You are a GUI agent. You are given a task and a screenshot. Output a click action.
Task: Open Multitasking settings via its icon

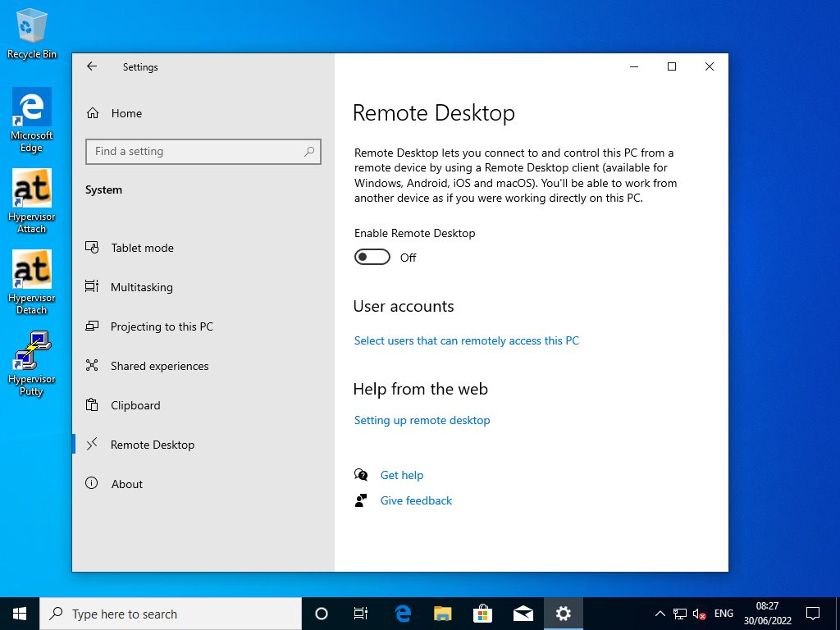coord(92,287)
